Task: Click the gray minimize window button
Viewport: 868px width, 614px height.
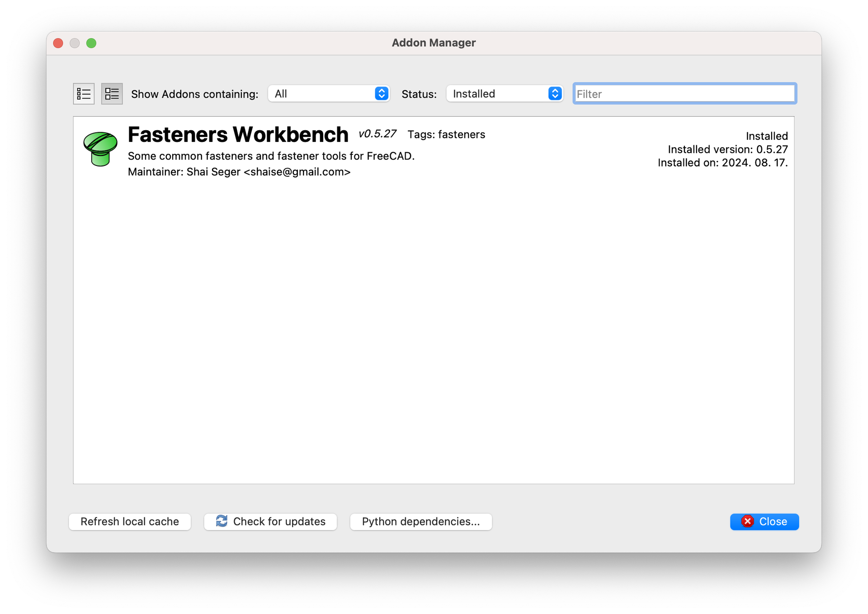Action: pos(75,43)
